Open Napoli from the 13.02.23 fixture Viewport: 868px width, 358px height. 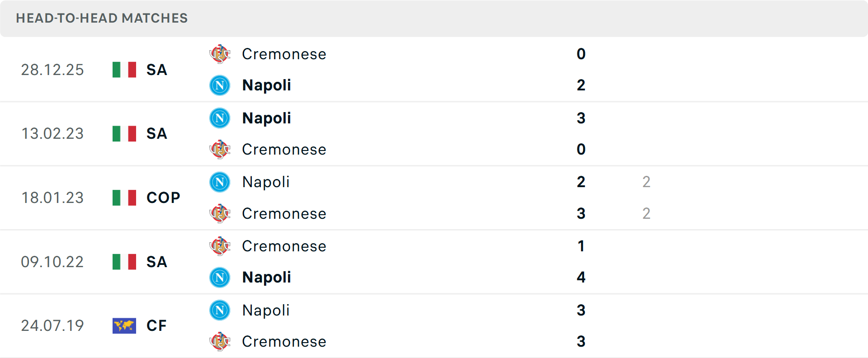point(266,118)
